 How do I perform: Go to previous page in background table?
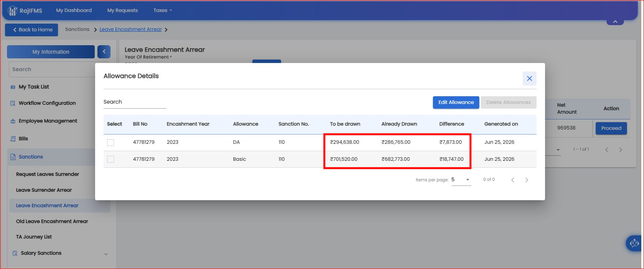pyautogui.click(x=607, y=150)
